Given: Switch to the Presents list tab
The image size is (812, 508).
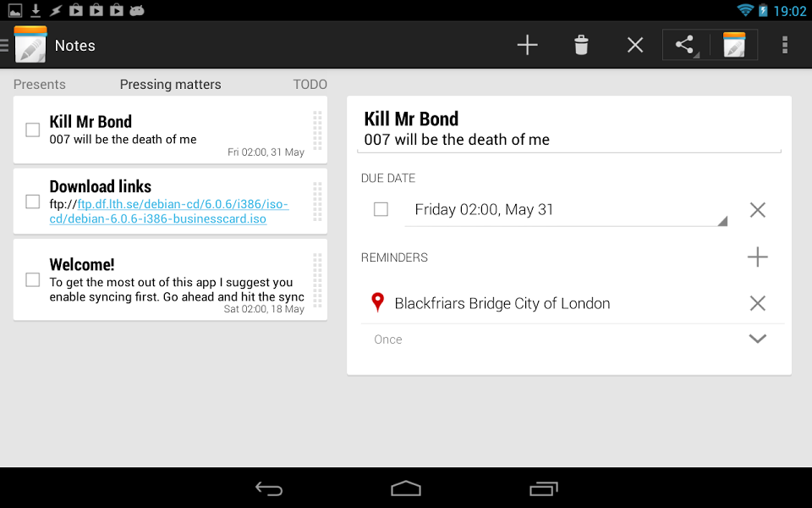Looking at the screenshot, I should [x=40, y=85].
